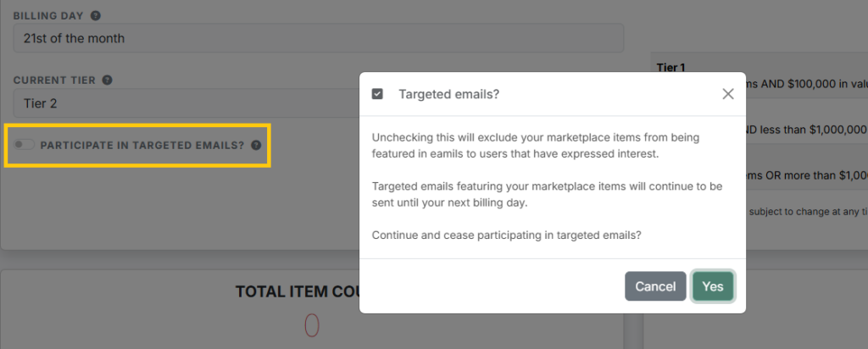Screen dimensions: 868x349
Task: Toggle the Participate in Targeted Emails switch
Action: (24, 145)
